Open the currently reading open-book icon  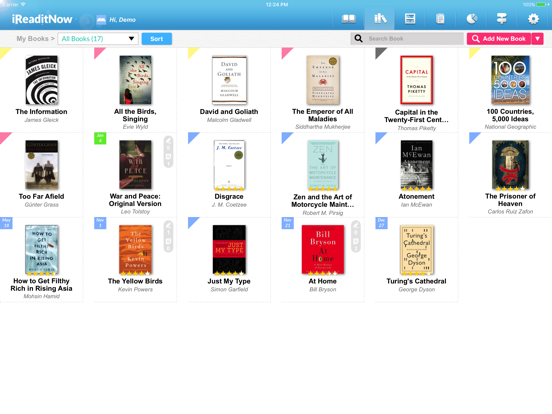tap(349, 19)
